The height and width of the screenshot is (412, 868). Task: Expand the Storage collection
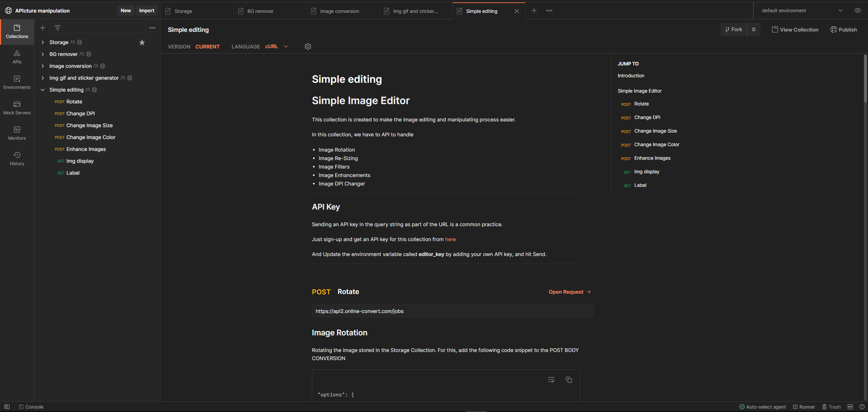coord(43,42)
